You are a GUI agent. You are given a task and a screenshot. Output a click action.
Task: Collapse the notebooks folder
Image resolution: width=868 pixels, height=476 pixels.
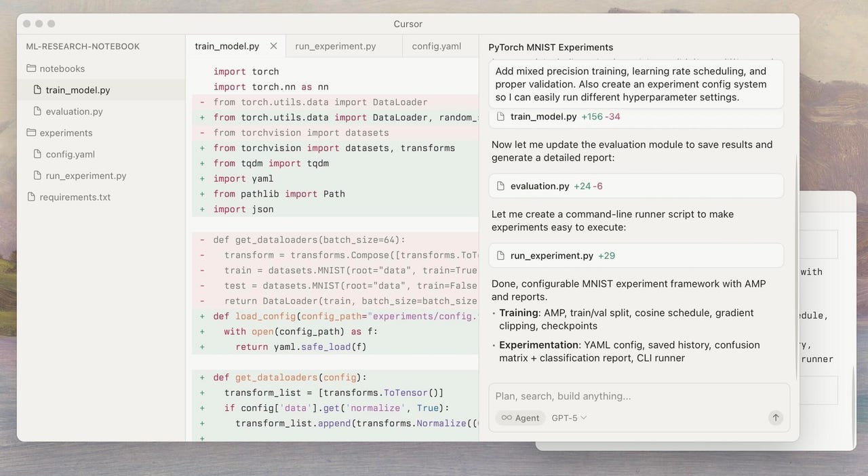(x=62, y=68)
